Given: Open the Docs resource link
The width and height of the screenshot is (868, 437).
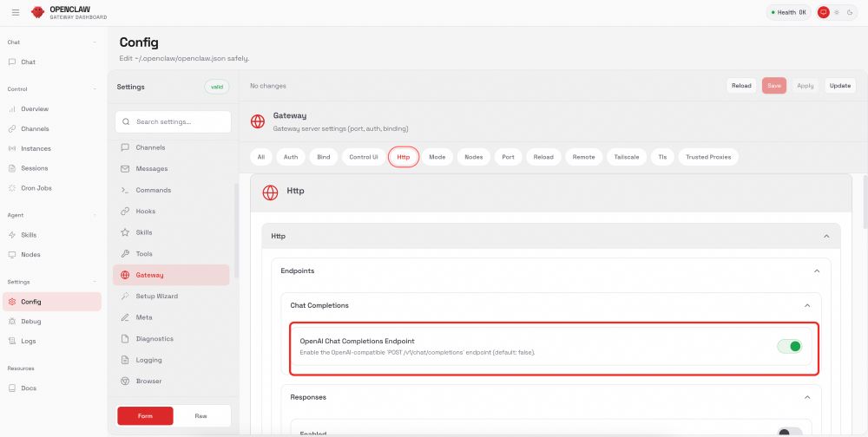Looking at the screenshot, I should click(29, 388).
